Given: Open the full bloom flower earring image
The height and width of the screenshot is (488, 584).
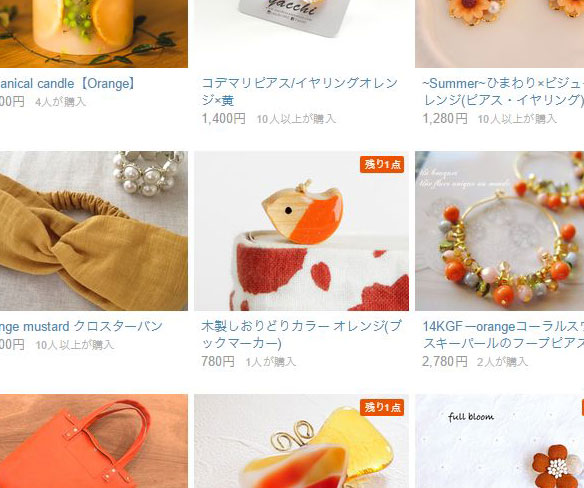Looking at the screenshot, I should pyautogui.click(x=499, y=441).
